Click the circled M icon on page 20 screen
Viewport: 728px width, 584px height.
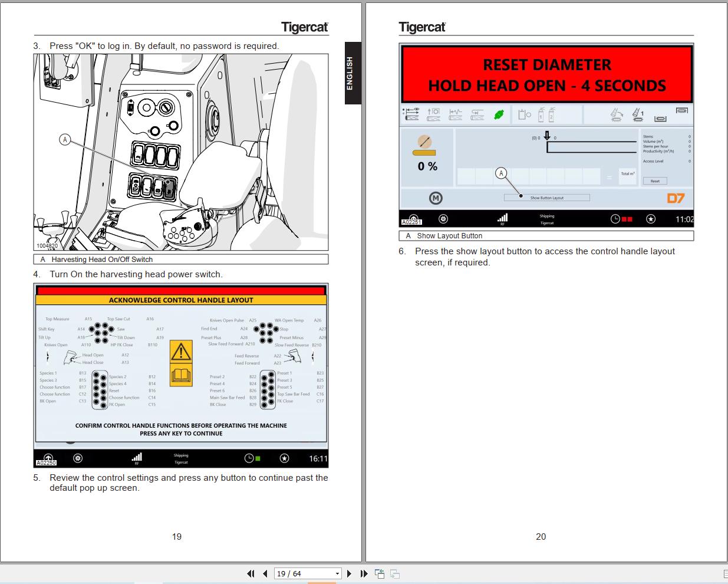click(x=436, y=198)
